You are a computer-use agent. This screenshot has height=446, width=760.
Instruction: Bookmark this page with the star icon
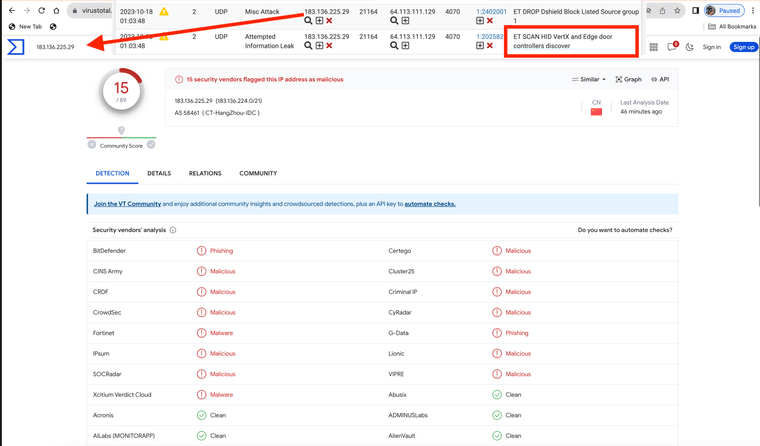tap(677, 10)
